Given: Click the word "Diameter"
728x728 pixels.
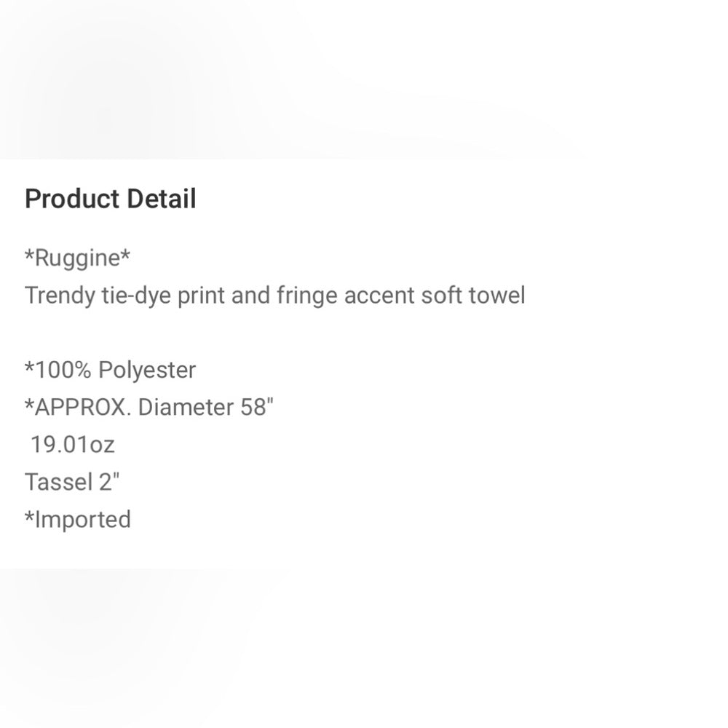Looking at the screenshot, I should (x=185, y=408).
